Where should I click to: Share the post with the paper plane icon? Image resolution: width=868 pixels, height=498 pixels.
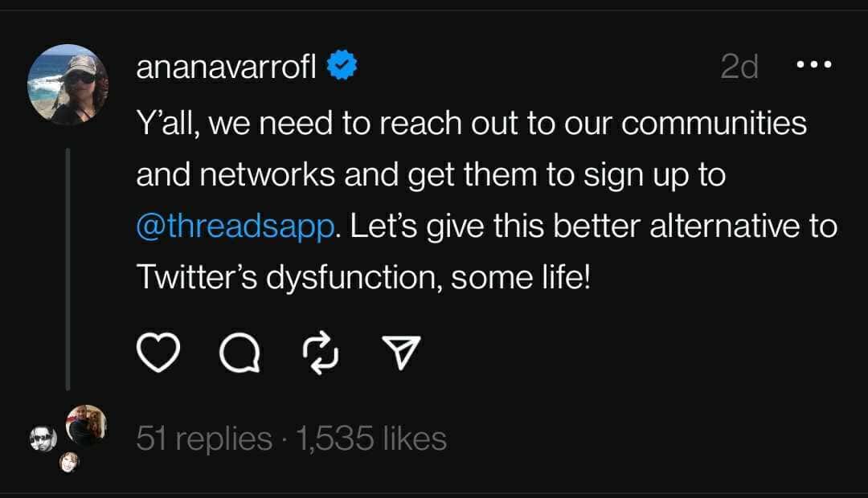(402, 349)
